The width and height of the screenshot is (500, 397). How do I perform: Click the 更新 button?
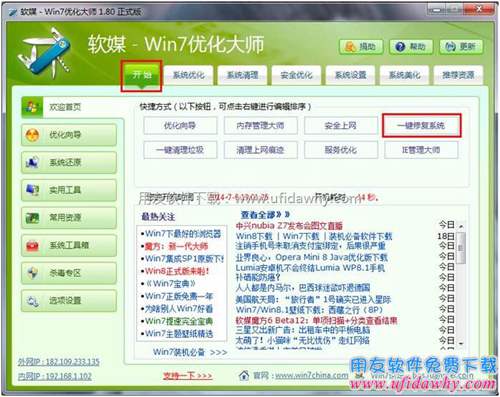[461, 47]
